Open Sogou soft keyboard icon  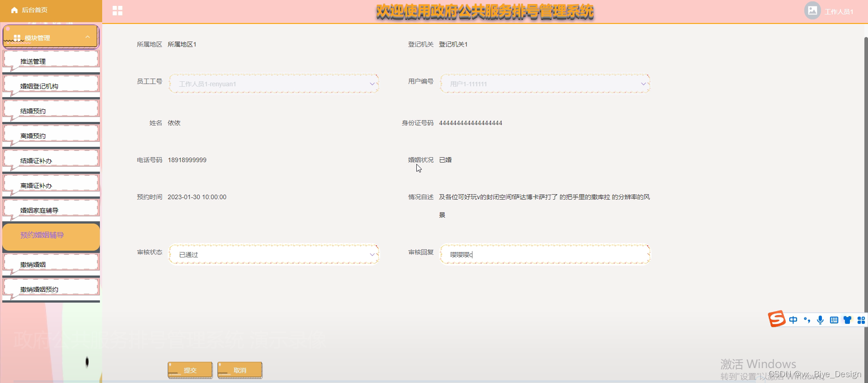pyautogui.click(x=834, y=320)
